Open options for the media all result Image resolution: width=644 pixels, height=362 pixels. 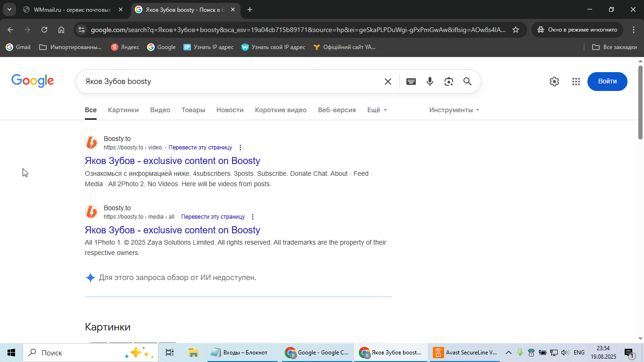(253, 217)
